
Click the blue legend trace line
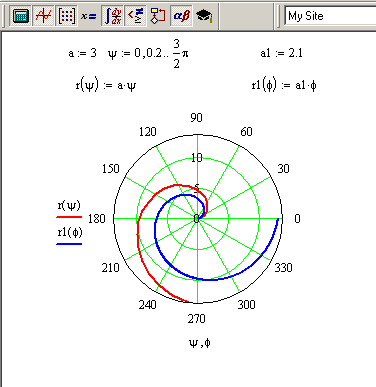click(69, 244)
